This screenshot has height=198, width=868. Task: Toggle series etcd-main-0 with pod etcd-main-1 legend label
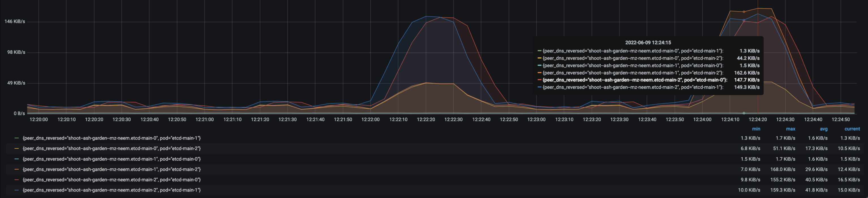click(x=111, y=138)
